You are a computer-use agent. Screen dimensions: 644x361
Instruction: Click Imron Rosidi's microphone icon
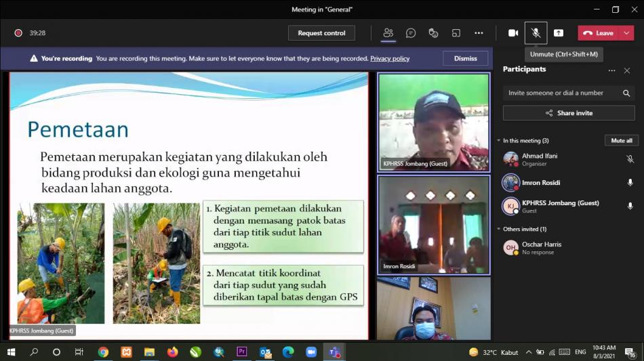630,183
